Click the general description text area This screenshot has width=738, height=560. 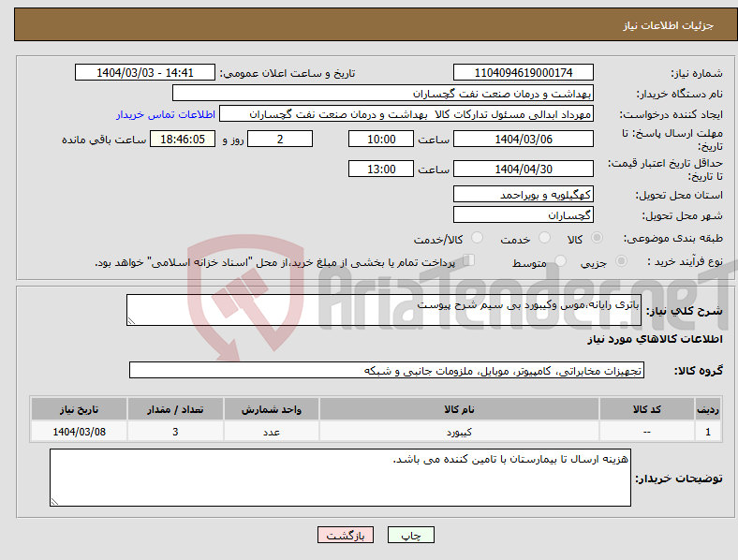384,310
